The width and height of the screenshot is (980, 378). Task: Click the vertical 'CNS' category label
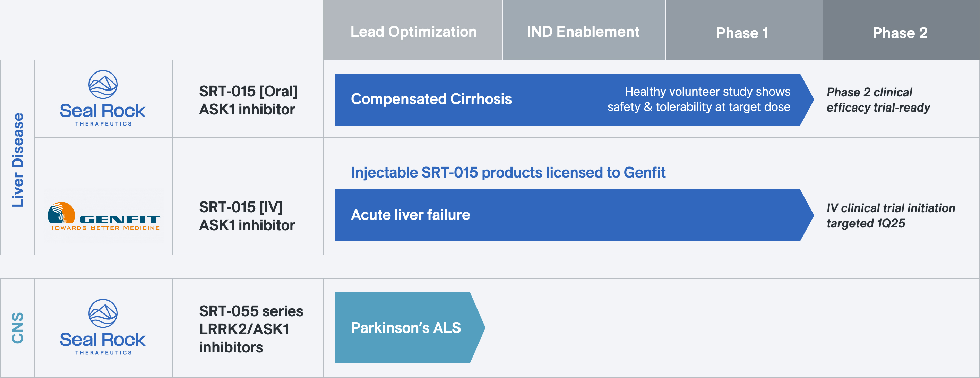(18, 328)
